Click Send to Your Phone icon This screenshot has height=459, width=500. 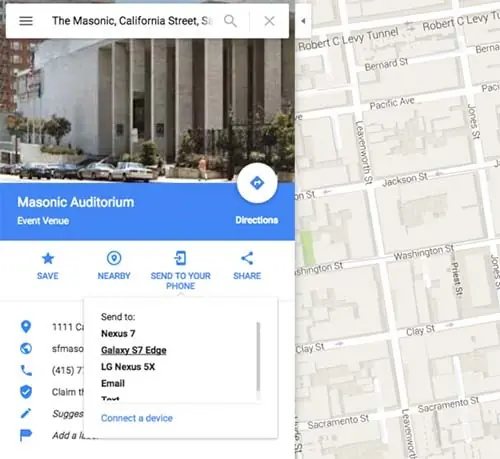pyautogui.click(x=180, y=258)
